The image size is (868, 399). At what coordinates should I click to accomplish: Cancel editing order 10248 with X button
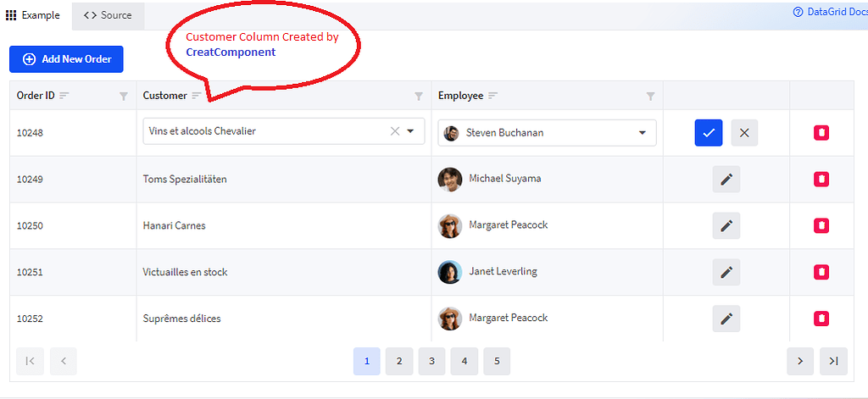(x=744, y=133)
